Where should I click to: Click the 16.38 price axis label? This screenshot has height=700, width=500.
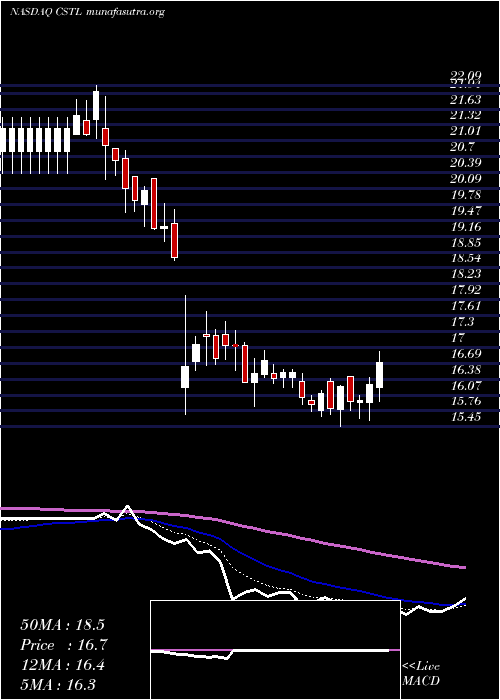point(465,370)
